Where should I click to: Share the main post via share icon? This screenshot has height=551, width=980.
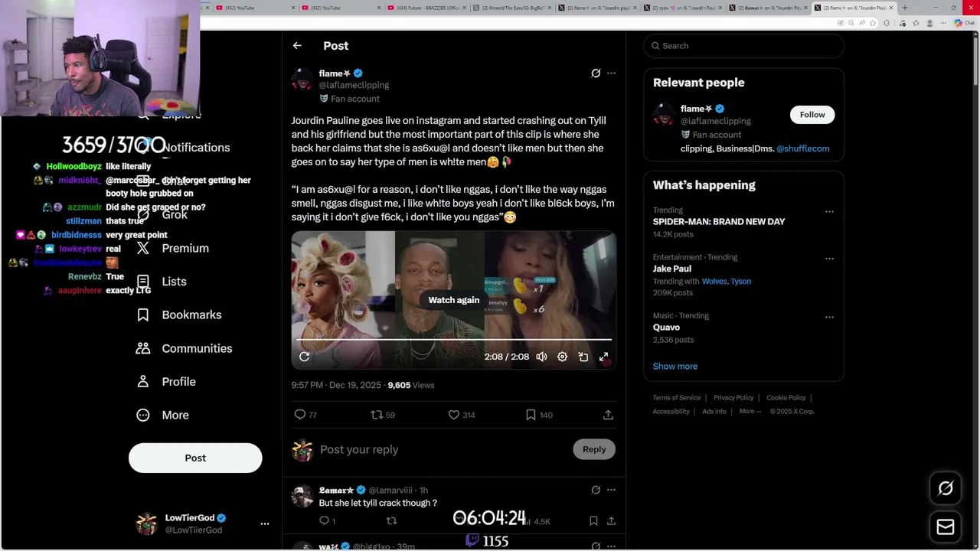click(608, 415)
